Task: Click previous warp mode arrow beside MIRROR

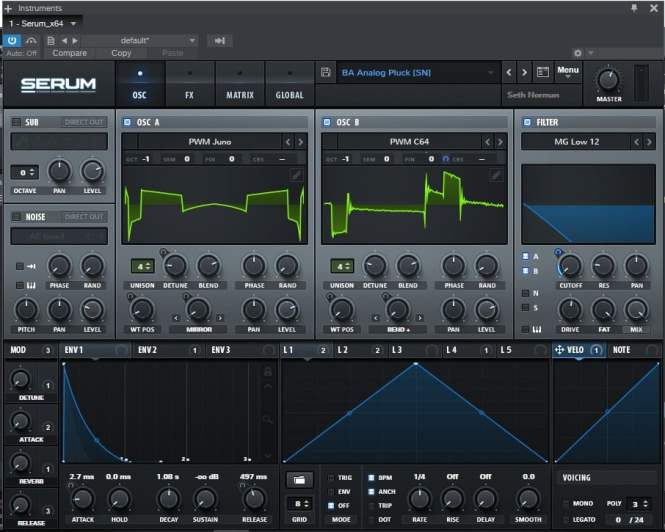Action: click(176, 318)
